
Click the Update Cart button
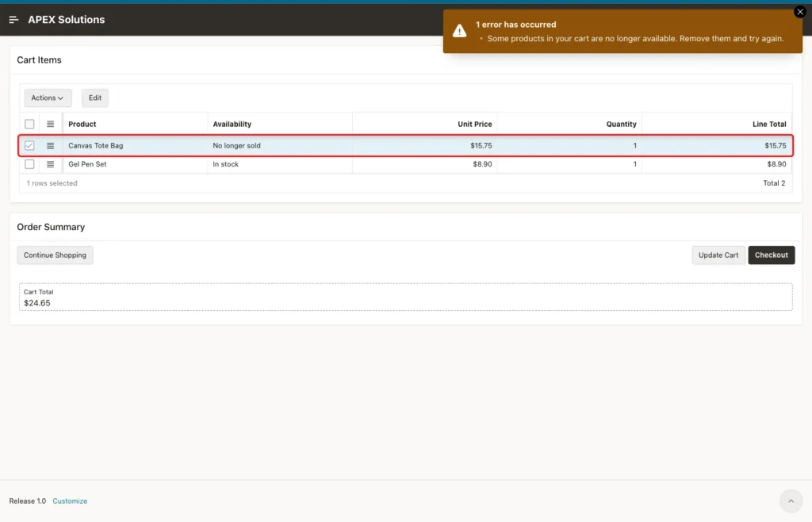point(718,255)
